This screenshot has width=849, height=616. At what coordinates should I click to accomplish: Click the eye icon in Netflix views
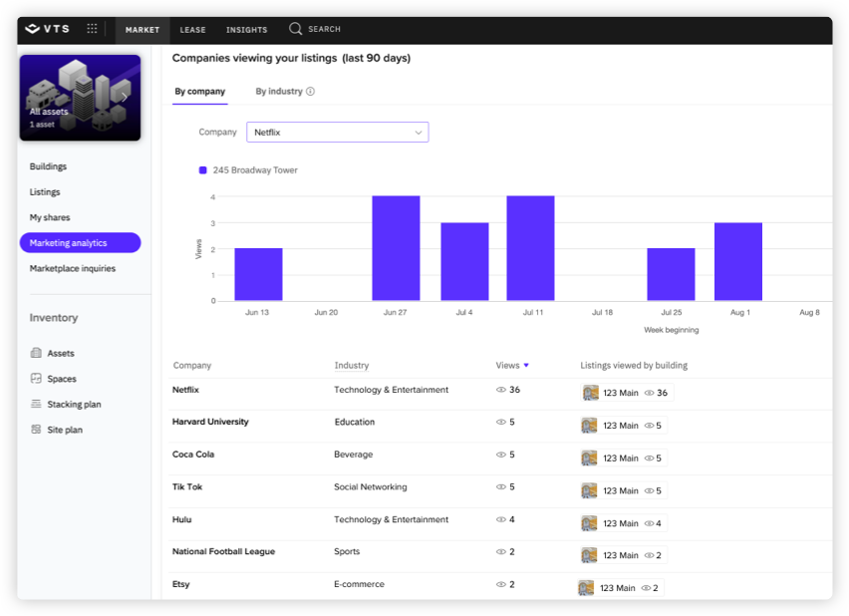click(x=501, y=390)
